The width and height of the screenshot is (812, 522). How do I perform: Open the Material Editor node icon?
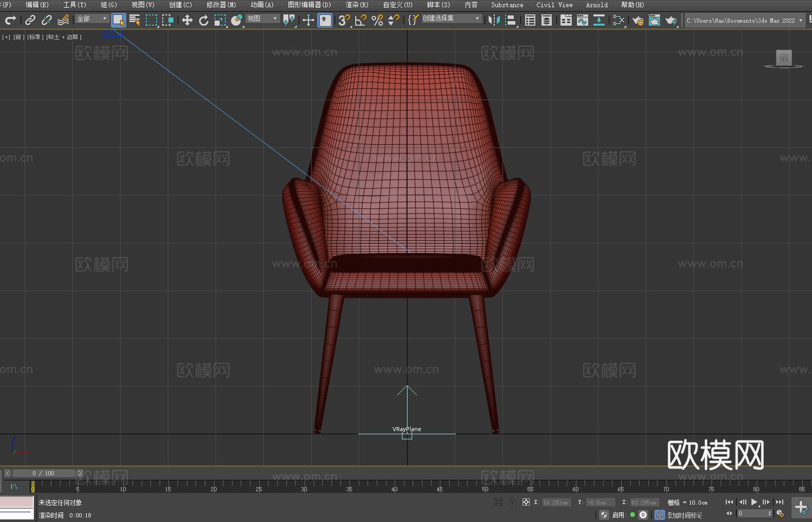point(618,20)
